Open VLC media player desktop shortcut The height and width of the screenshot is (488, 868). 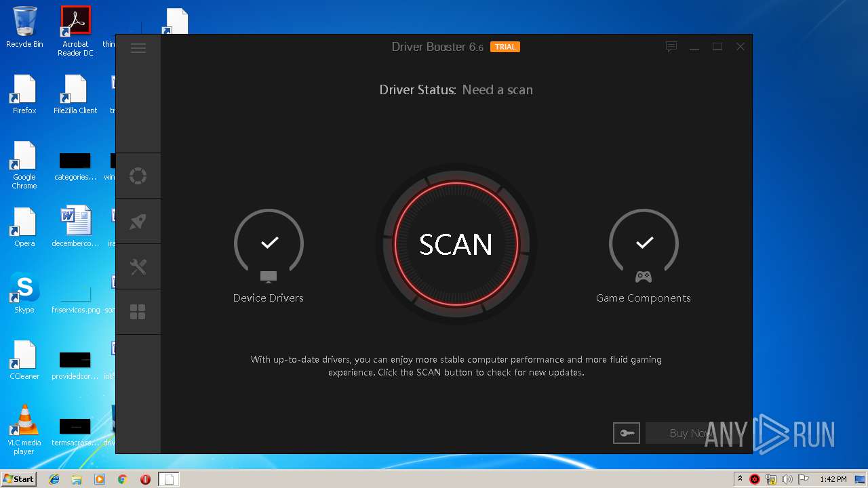tap(24, 430)
